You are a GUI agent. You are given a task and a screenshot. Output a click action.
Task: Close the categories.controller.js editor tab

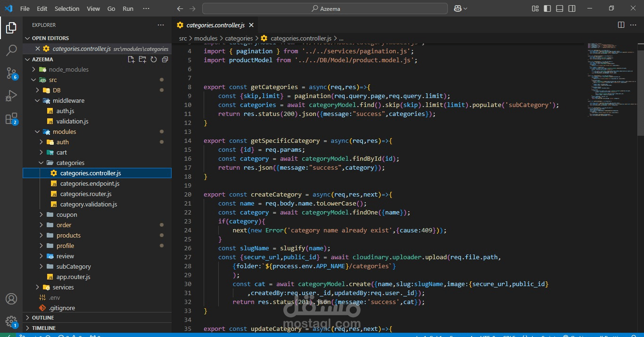click(251, 25)
